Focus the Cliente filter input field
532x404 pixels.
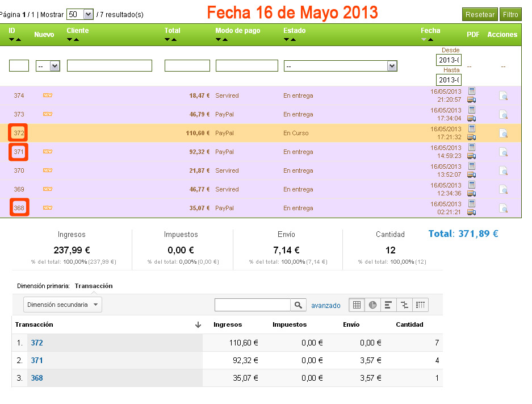110,65
